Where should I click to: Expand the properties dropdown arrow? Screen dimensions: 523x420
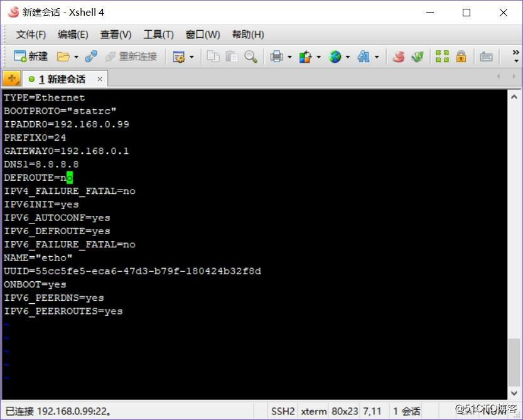point(191,57)
